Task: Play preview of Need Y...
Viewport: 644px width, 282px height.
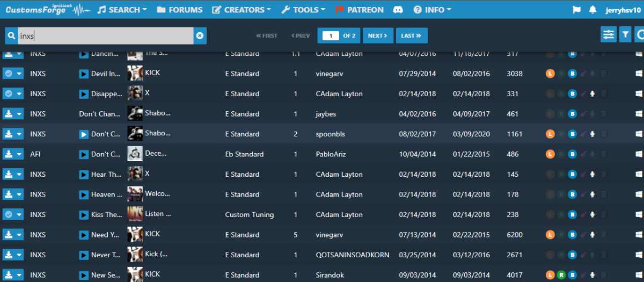Action: point(84,235)
